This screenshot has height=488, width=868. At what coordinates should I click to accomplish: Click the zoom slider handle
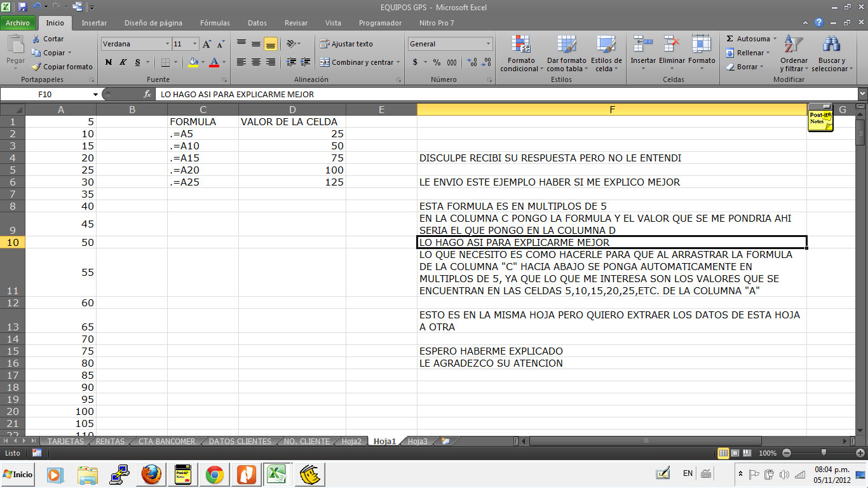pyautogui.click(x=824, y=453)
